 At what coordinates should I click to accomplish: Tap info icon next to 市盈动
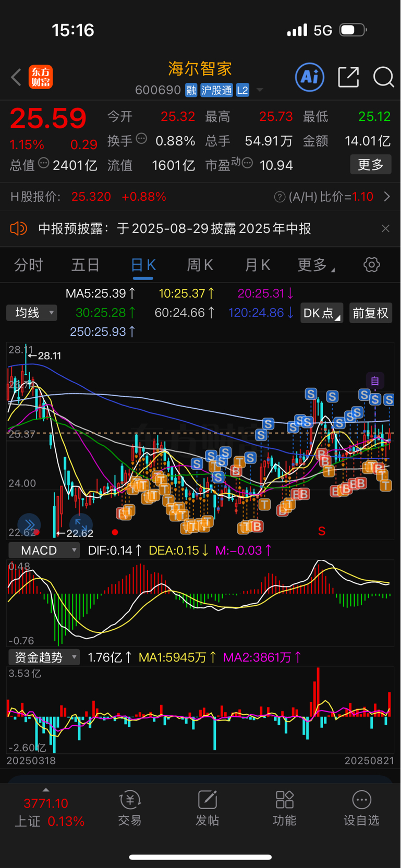248,163
